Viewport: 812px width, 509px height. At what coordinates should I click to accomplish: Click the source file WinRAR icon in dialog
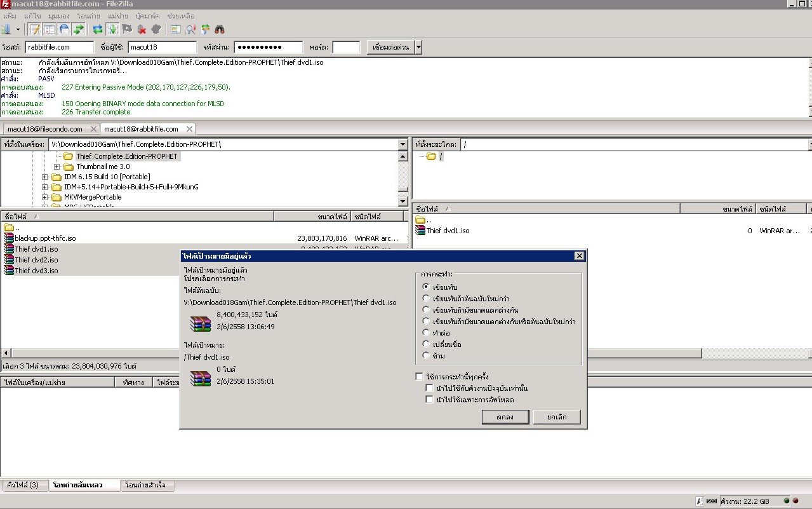[x=201, y=323]
